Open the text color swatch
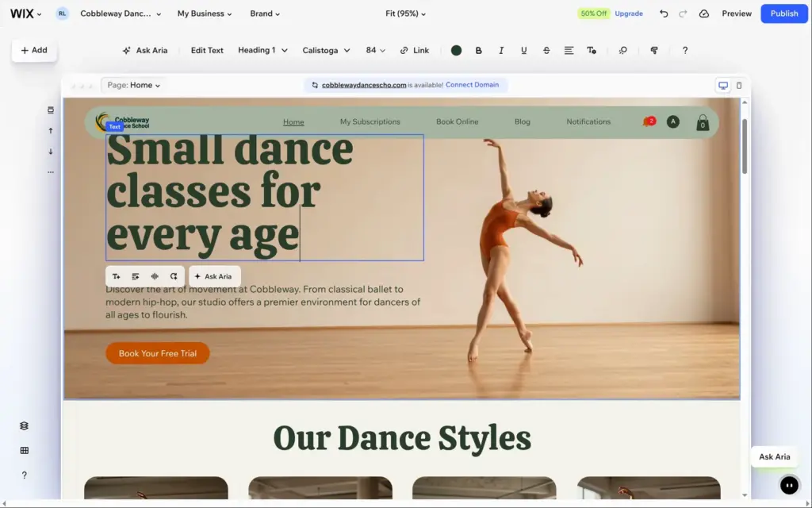 (x=456, y=50)
